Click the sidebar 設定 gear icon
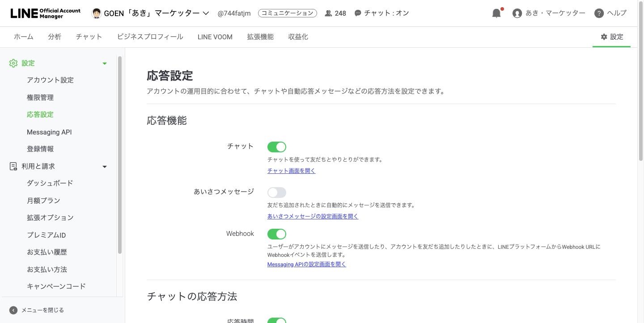 click(13, 63)
